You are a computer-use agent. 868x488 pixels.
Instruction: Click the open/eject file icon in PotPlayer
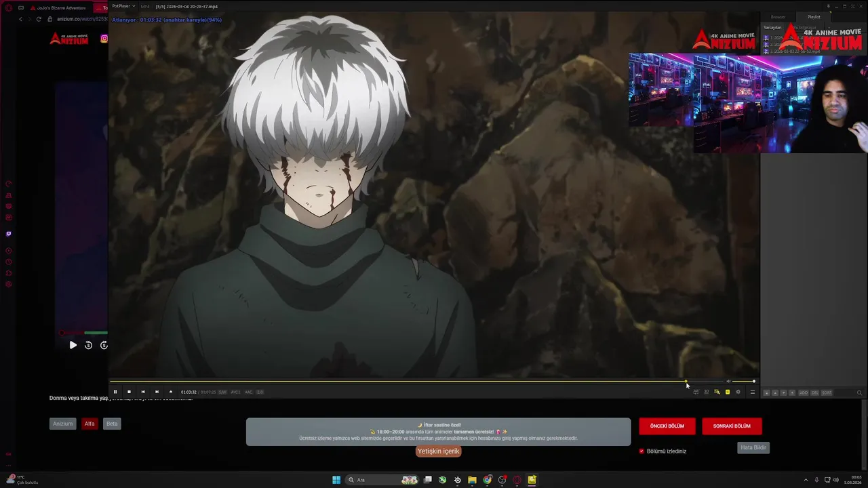(x=171, y=392)
